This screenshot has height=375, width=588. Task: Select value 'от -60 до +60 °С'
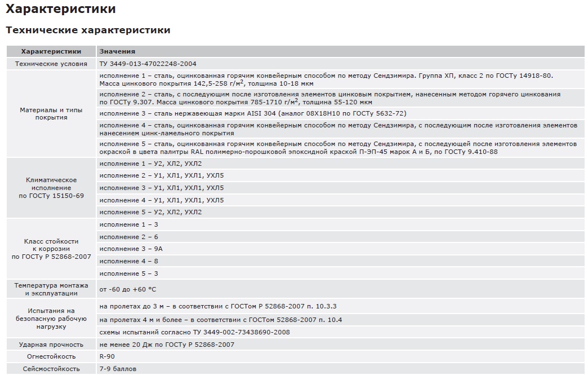[x=127, y=289]
